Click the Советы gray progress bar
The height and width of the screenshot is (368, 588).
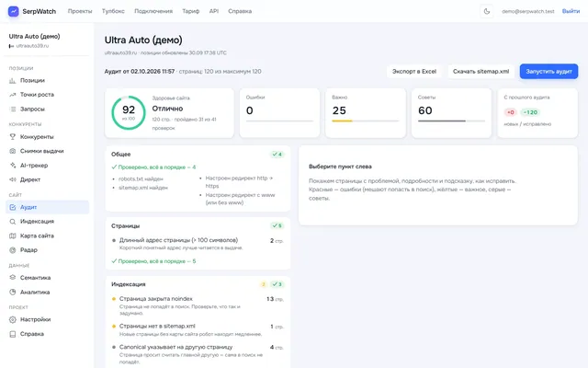(x=442, y=121)
